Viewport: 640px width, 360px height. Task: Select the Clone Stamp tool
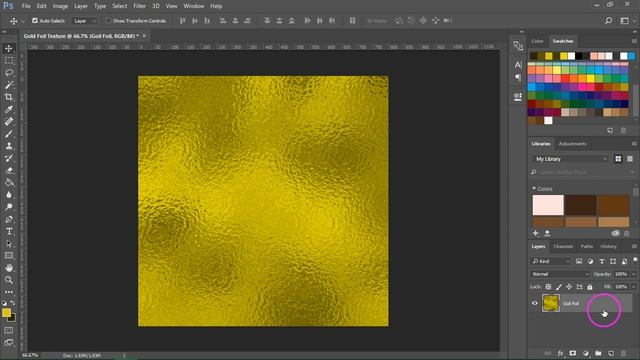click(9, 146)
